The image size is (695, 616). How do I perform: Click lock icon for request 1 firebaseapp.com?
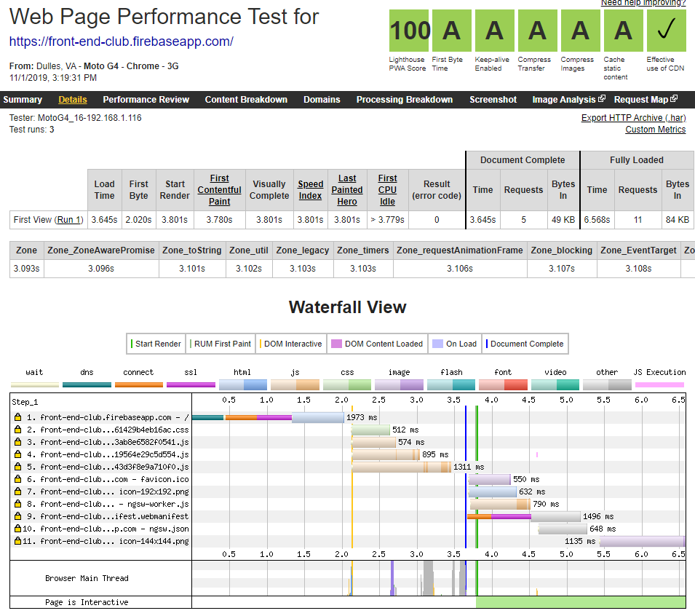point(17,417)
